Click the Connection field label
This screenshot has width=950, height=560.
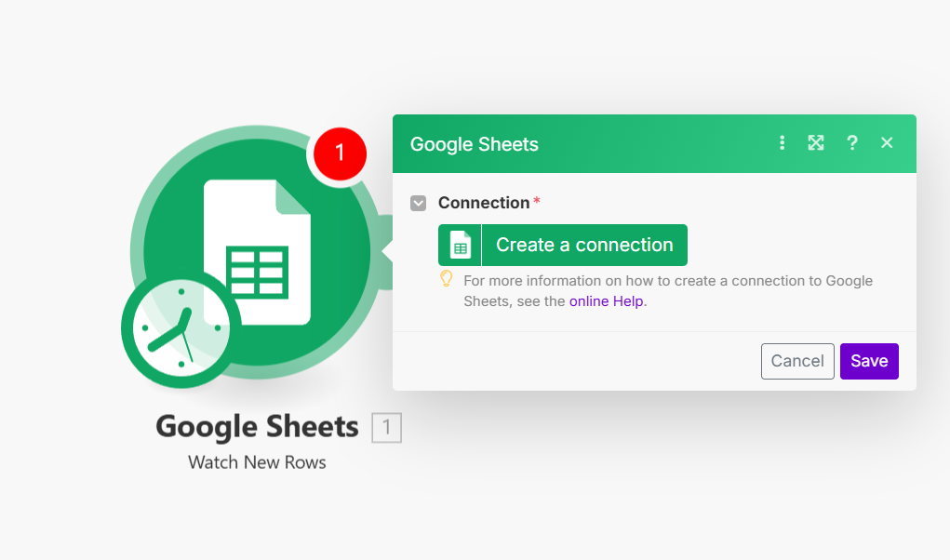coord(484,203)
